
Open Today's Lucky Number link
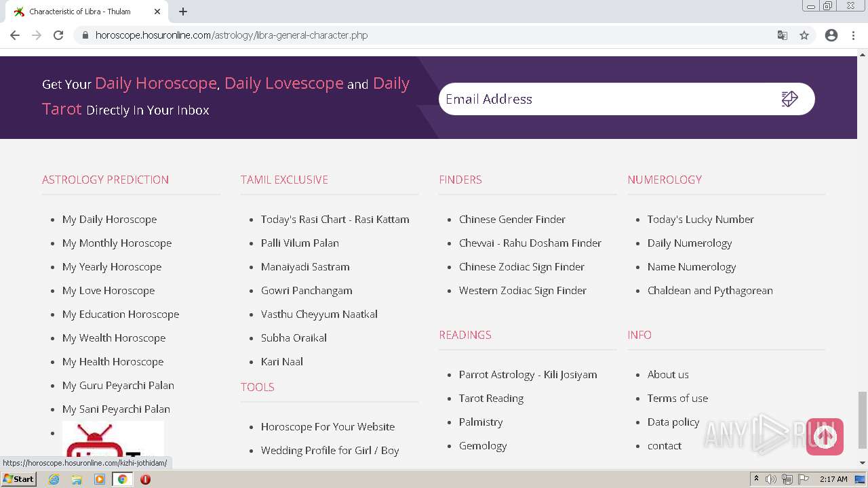(x=701, y=219)
